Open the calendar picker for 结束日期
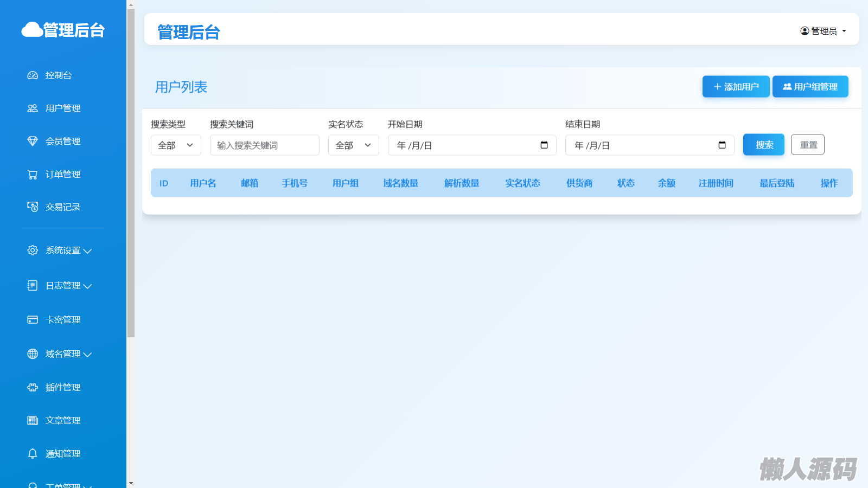 click(722, 145)
